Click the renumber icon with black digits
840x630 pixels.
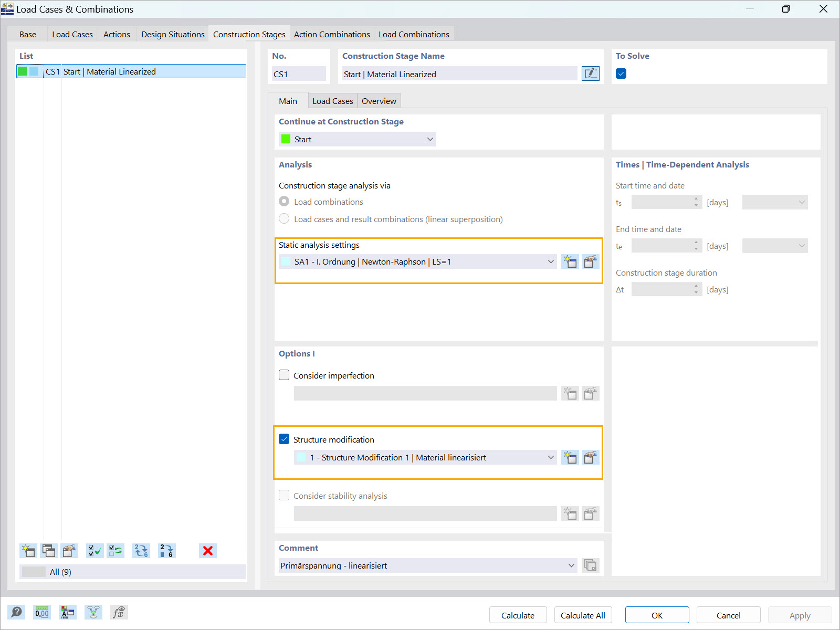(166, 551)
